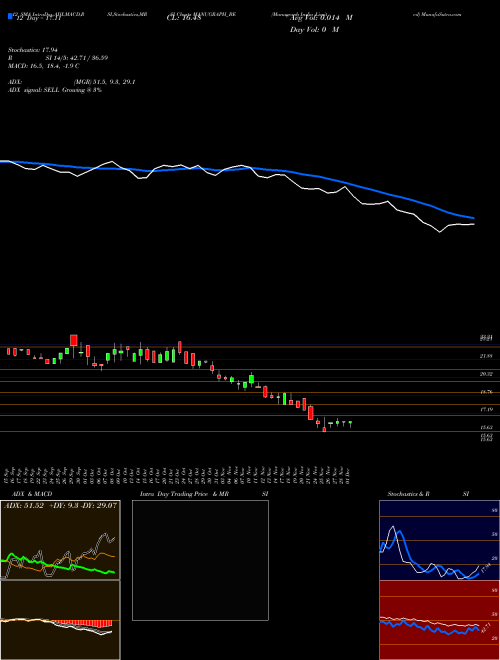Image resolution: width=500 pixels, height=660 pixels.
Task: Click the 'Day Vol: 0 M' label
Action: tap(314, 30)
